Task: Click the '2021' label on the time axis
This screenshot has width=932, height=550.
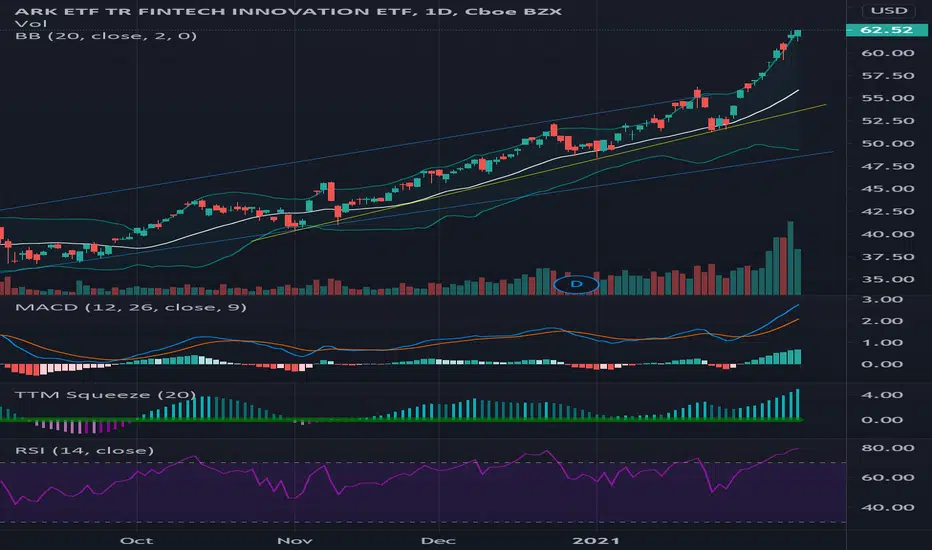Action: (596, 540)
